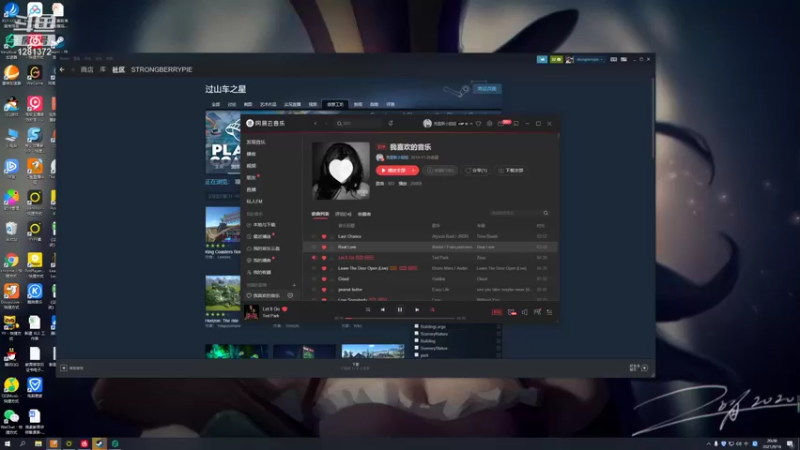The width and height of the screenshot is (800, 450).
Task: Toggle heart on the Real Love song row
Action: pyautogui.click(x=323, y=247)
